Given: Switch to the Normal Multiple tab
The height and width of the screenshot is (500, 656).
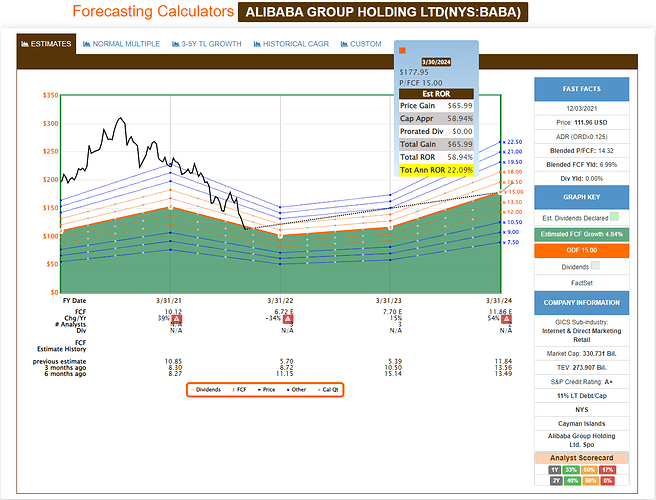Looking at the screenshot, I should [121, 44].
